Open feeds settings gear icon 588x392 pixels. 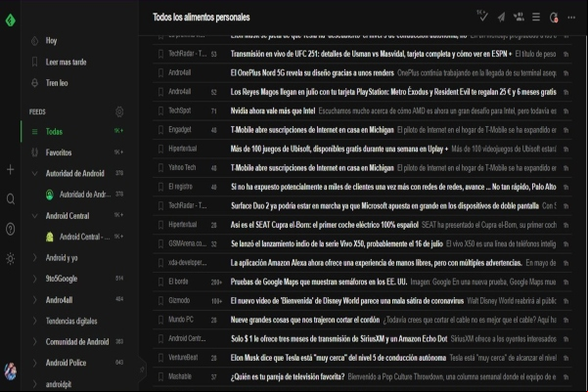click(x=119, y=111)
